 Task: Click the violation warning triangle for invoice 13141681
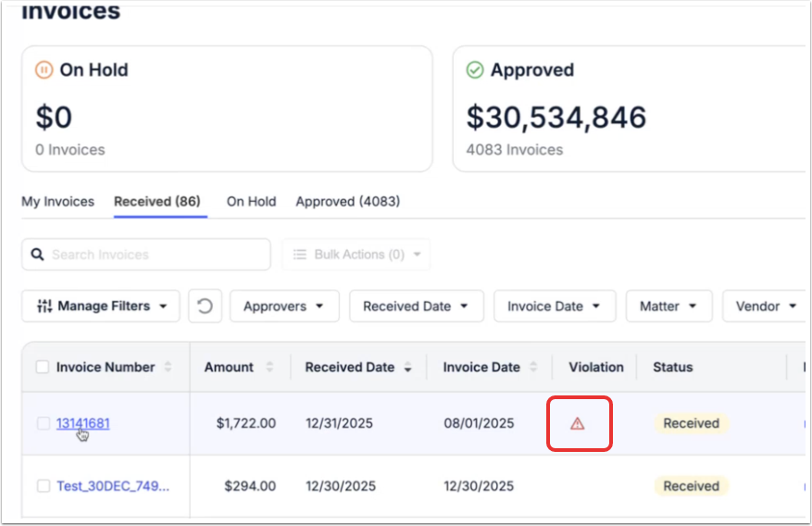coord(578,423)
